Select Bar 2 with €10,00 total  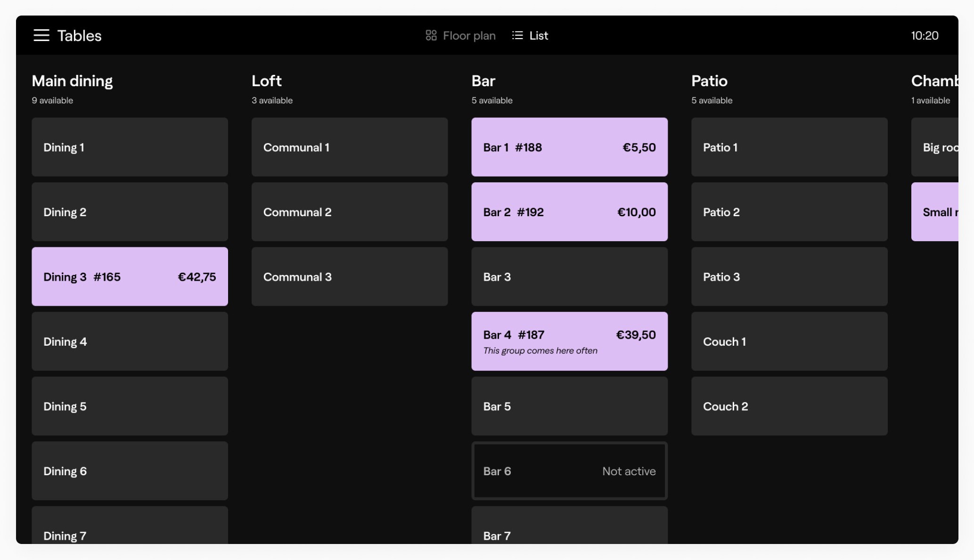[569, 212]
